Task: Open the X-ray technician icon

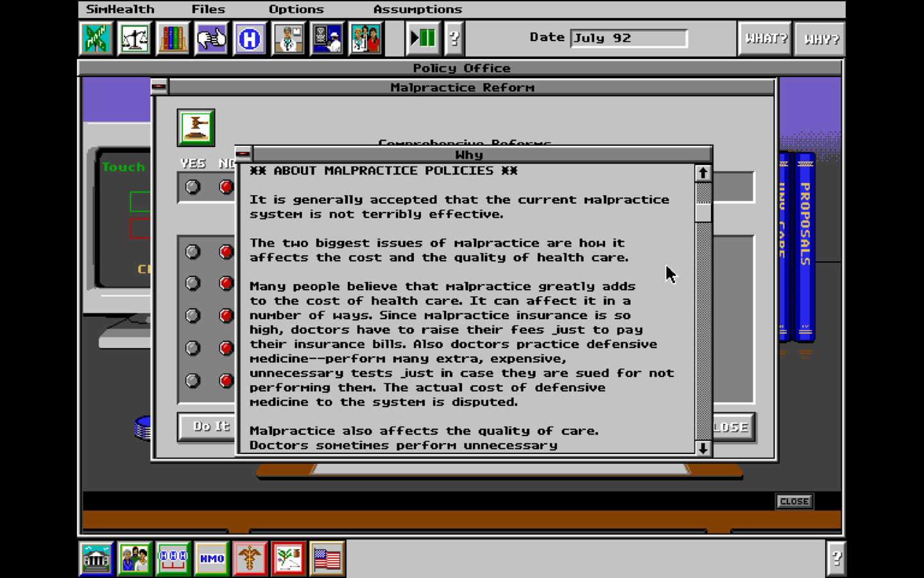Action: [327, 39]
